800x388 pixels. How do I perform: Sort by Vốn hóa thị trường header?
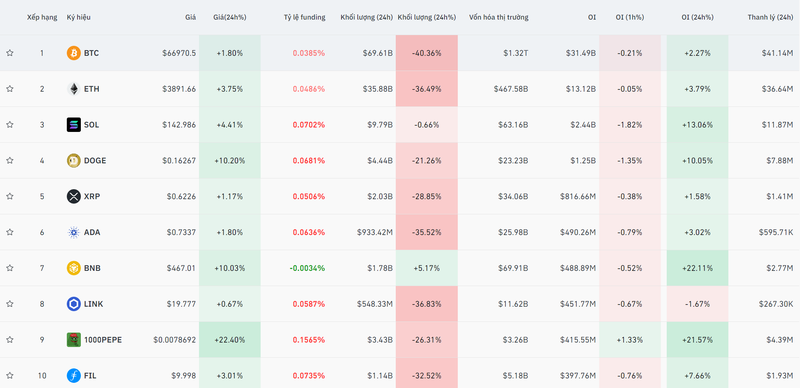(498, 17)
